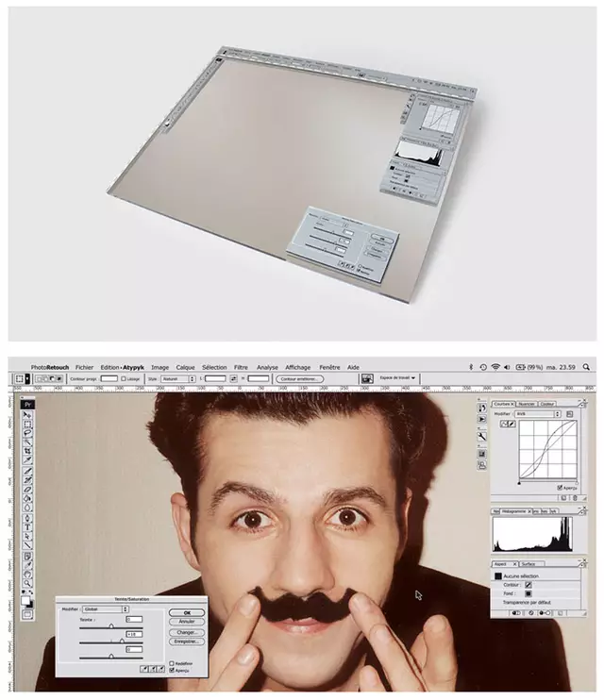Open the Fichier menu
The width and height of the screenshot is (604, 700).
pos(84,367)
